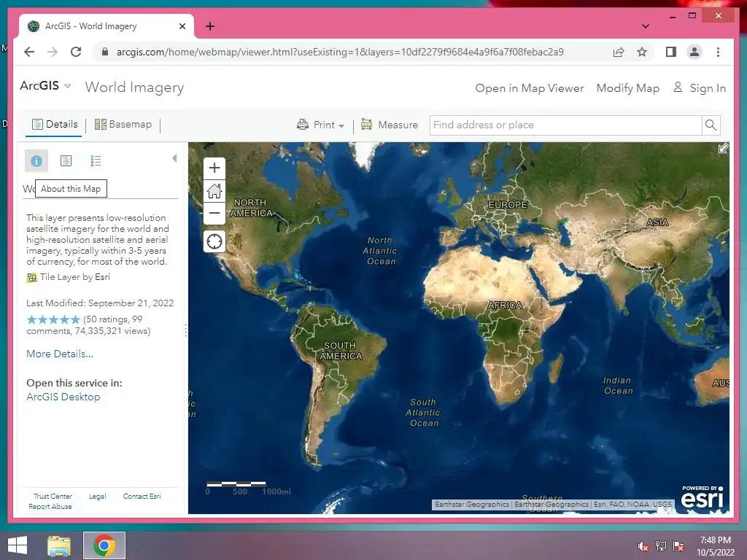Open ArcGIS Desktop service link
This screenshot has width=747, height=560.
[63, 397]
